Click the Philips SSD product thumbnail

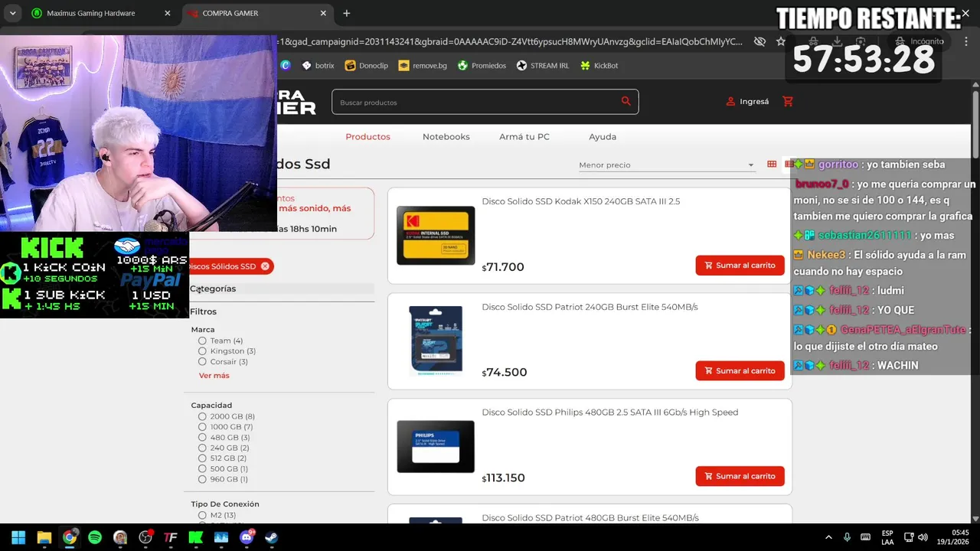(x=436, y=447)
